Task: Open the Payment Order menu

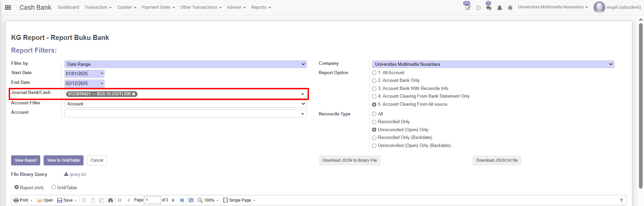Action: pyautogui.click(x=158, y=7)
